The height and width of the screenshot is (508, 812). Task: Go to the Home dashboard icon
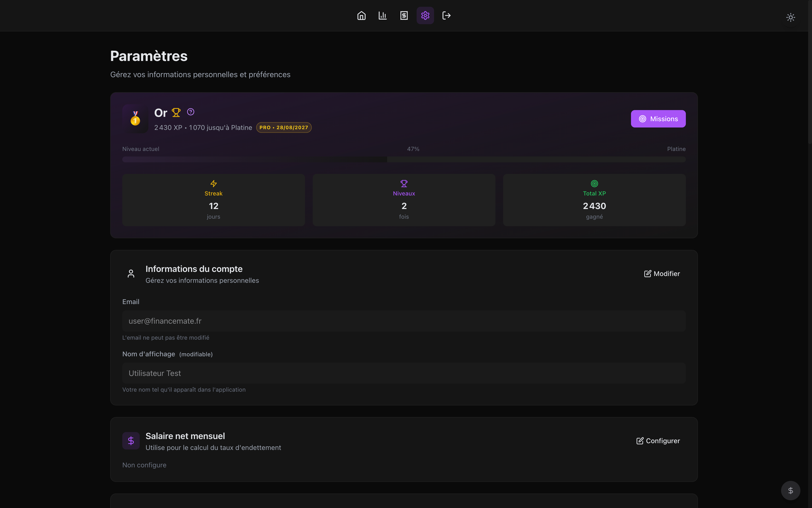coord(361,15)
